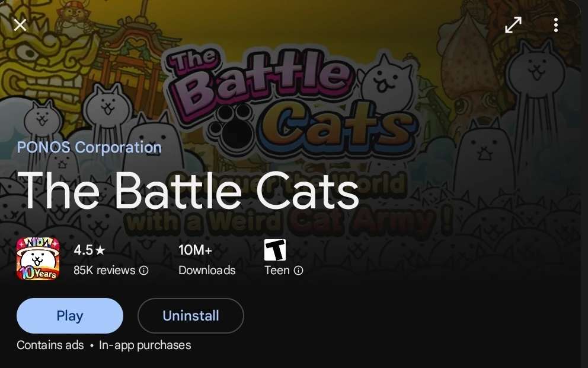Viewport: 588px width, 368px height.
Task: Launch the game with the Play button
Action: 69,316
